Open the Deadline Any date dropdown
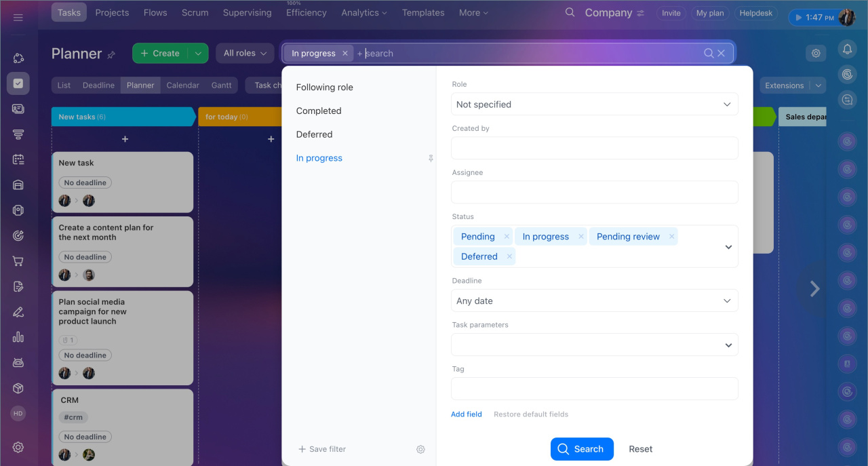The image size is (868, 466). click(594, 300)
